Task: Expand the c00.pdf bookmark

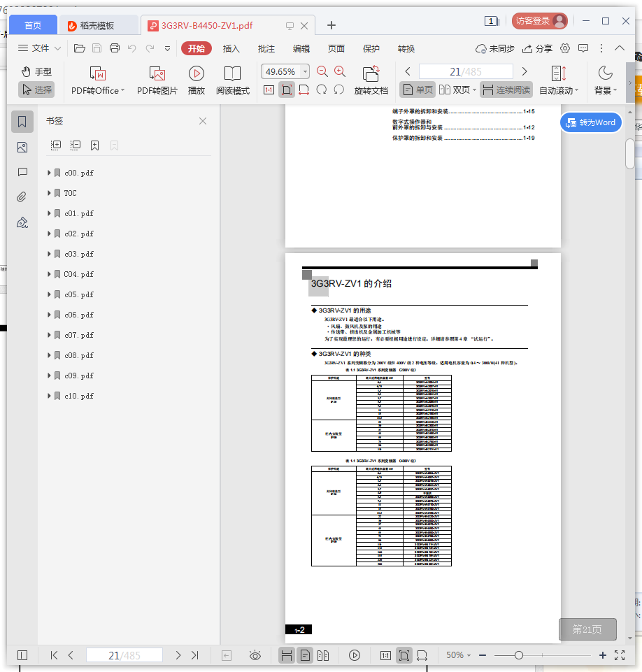Action: point(49,173)
